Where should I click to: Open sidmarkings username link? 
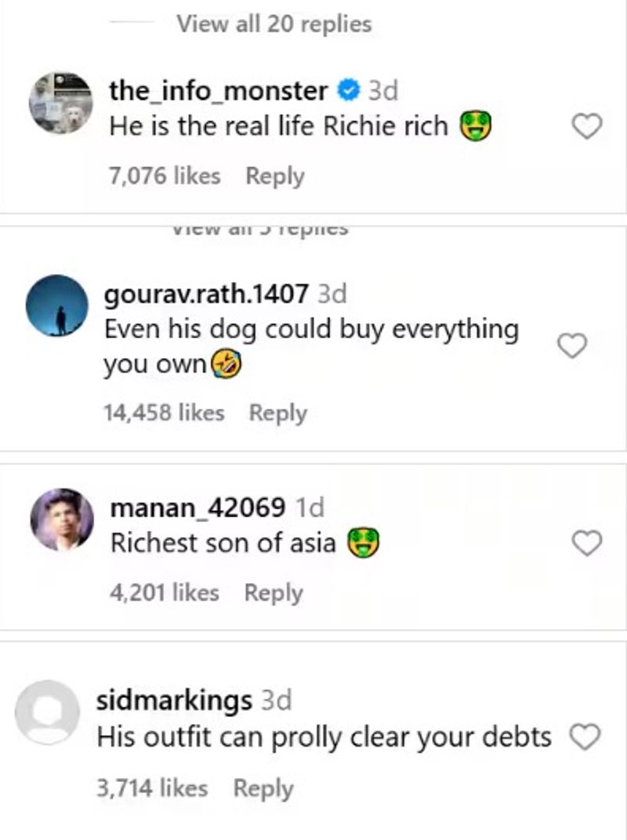[x=174, y=700]
